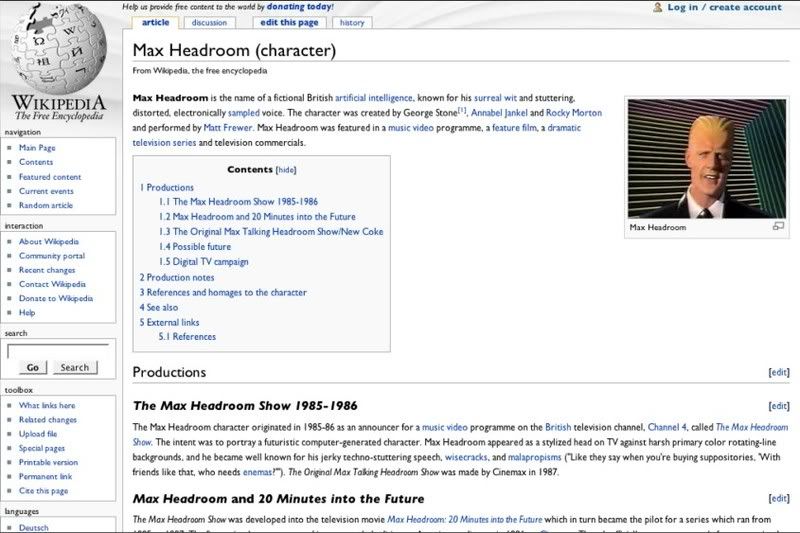Edit Max Headroom and 20 Minutes section
Screen dimensions: 800x533
click(779, 498)
